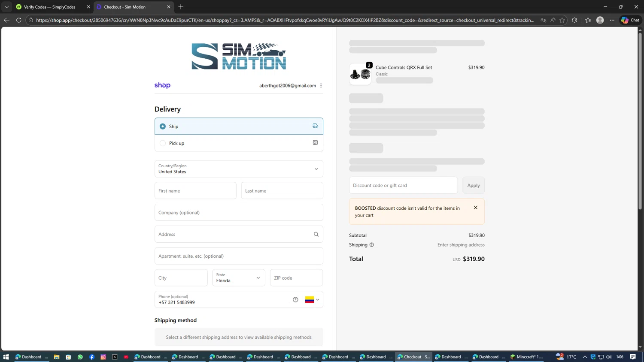Viewport: 644px width, 362px height.
Task: Click the phone number help icon
Action: tap(295, 300)
